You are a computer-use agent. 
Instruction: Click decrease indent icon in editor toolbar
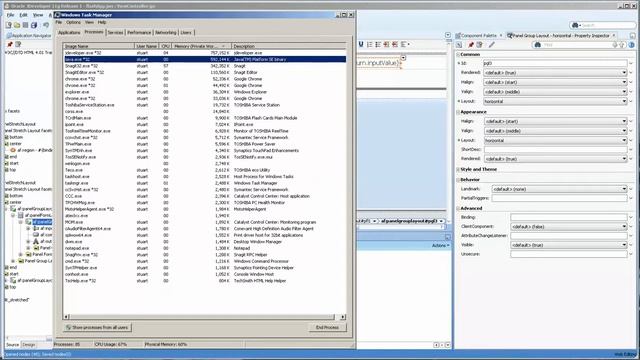point(386,44)
